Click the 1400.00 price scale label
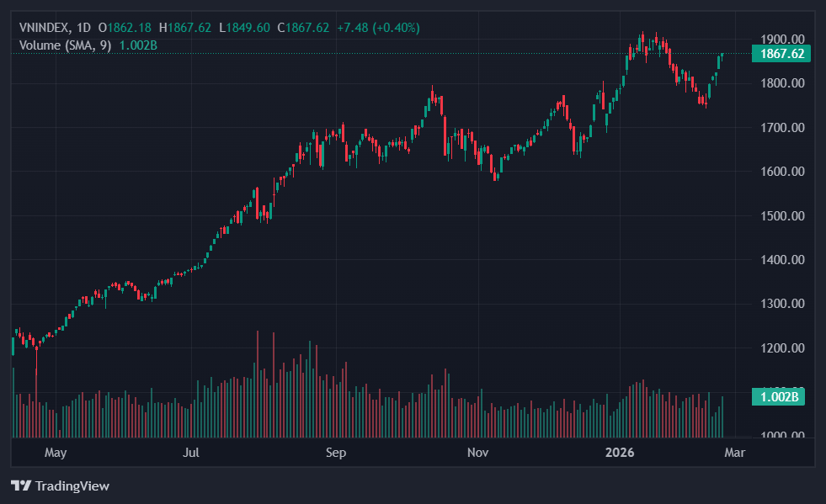 coord(781,260)
